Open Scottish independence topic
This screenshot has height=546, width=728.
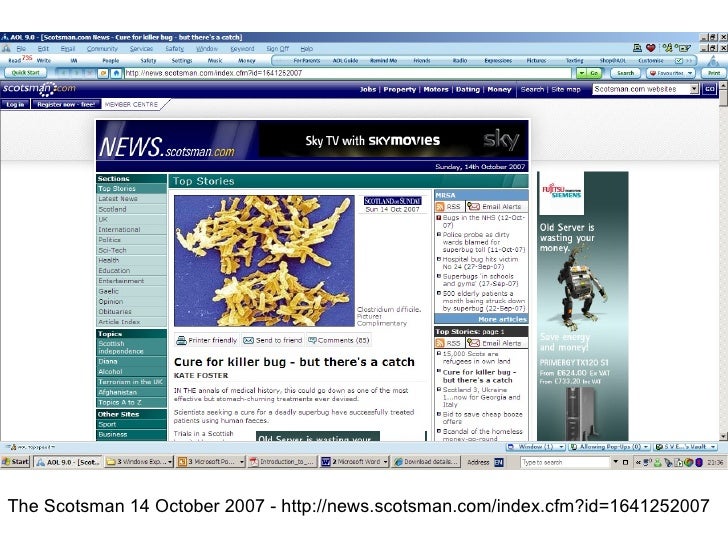(x=131, y=347)
